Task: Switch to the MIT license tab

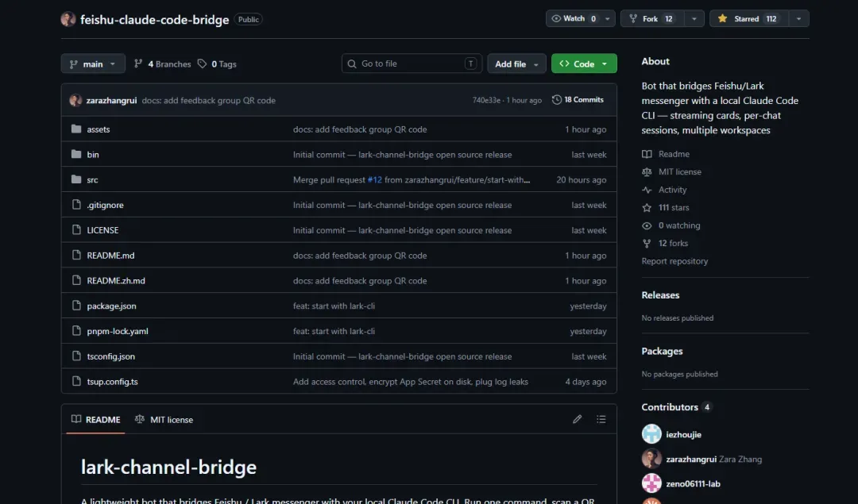Action: coord(164,419)
